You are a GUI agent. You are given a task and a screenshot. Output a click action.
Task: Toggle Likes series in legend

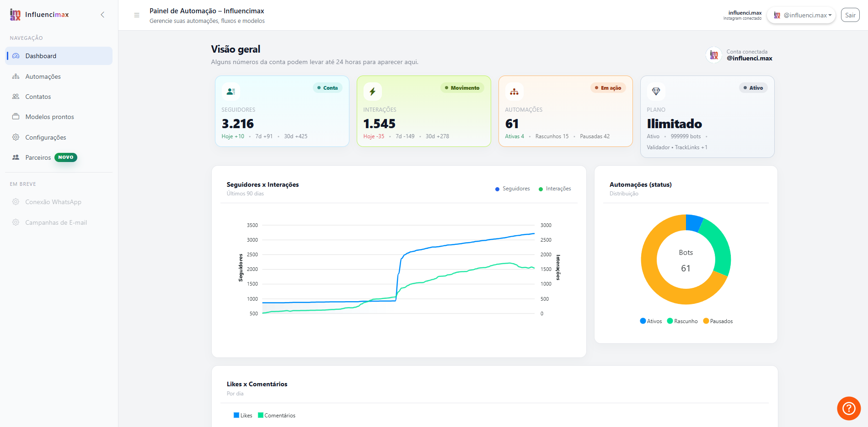(243, 416)
